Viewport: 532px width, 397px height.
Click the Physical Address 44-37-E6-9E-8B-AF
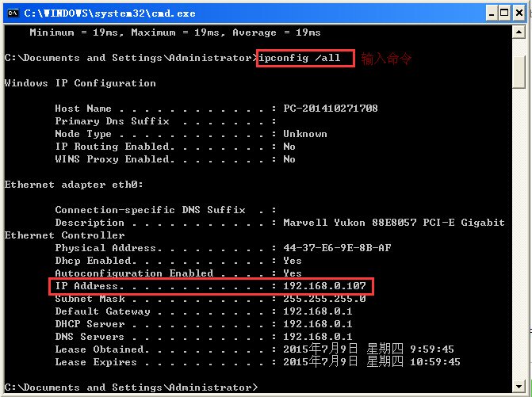(337, 248)
